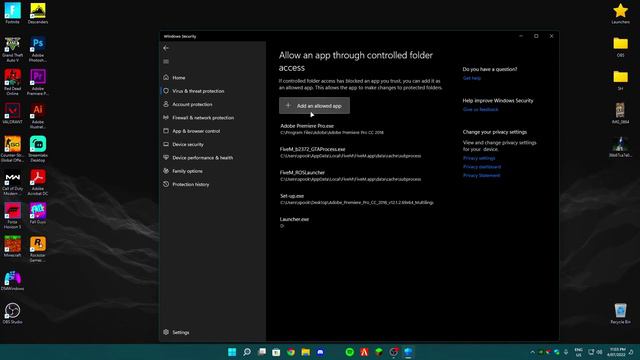Open Grand Theft Auto V shortcut
Viewport: 640px width, 360px height.
click(12, 49)
